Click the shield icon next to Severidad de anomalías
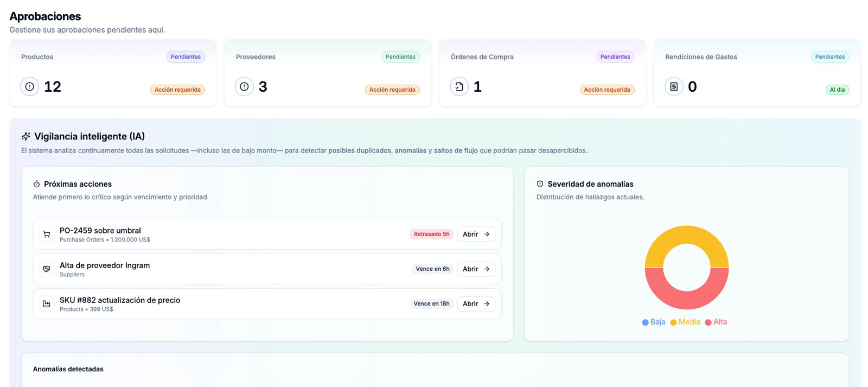The image size is (868, 387). click(x=540, y=184)
